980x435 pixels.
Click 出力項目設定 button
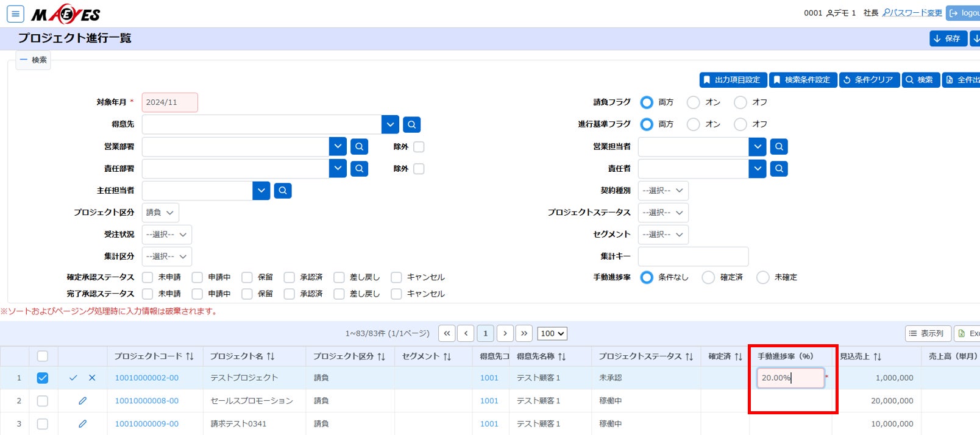[733, 80]
